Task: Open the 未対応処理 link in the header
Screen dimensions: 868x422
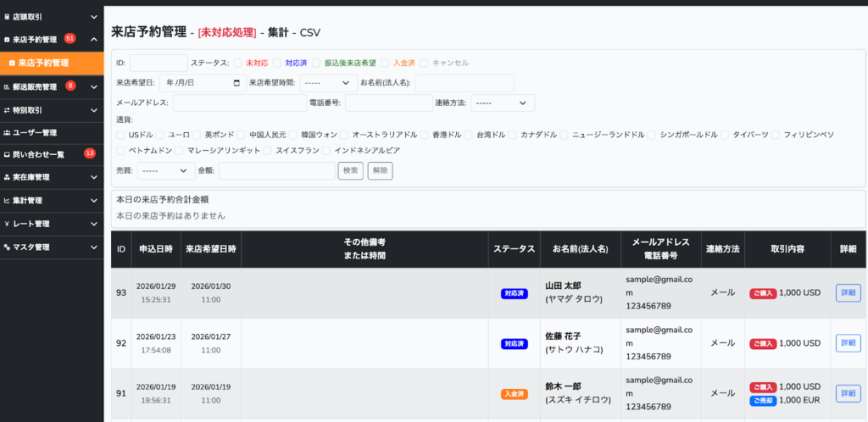Action: pos(226,32)
